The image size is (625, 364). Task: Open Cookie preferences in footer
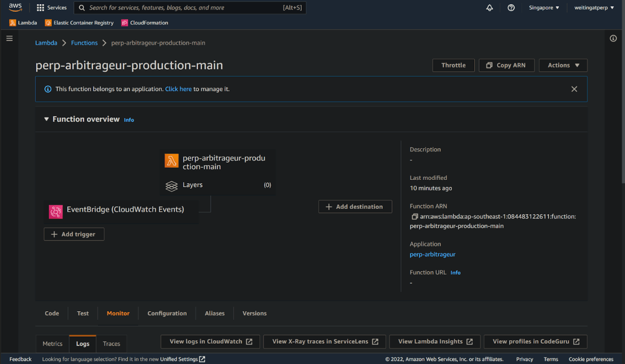[591, 359]
